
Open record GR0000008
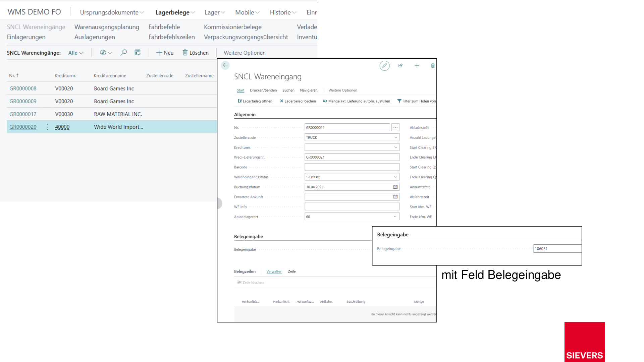click(23, 88)
